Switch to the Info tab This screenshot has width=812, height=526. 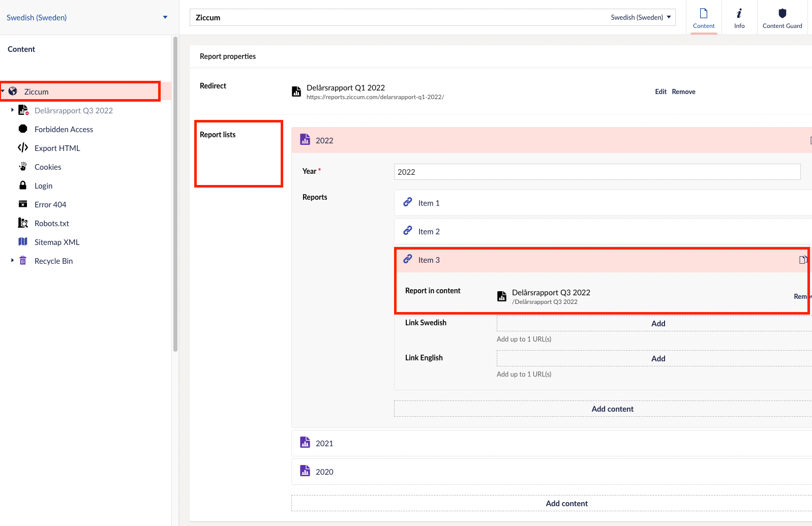click(739, 18)
